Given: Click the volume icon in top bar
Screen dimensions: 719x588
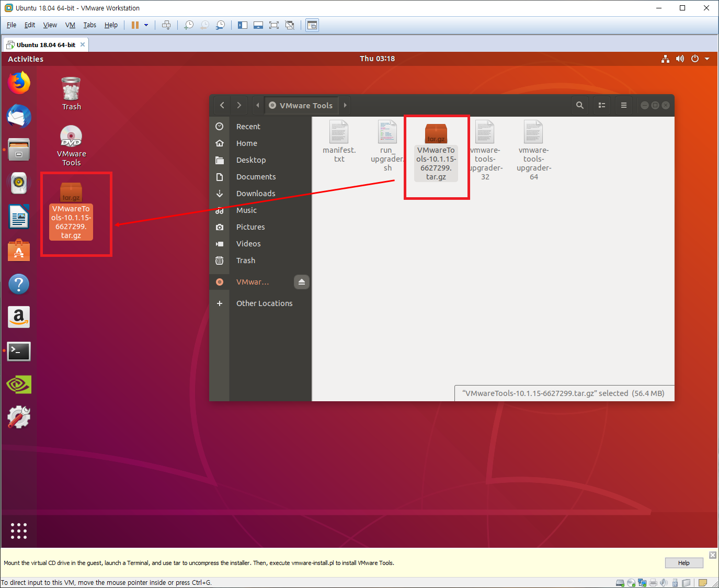Looking at the screenshot, I should (680, 59).
